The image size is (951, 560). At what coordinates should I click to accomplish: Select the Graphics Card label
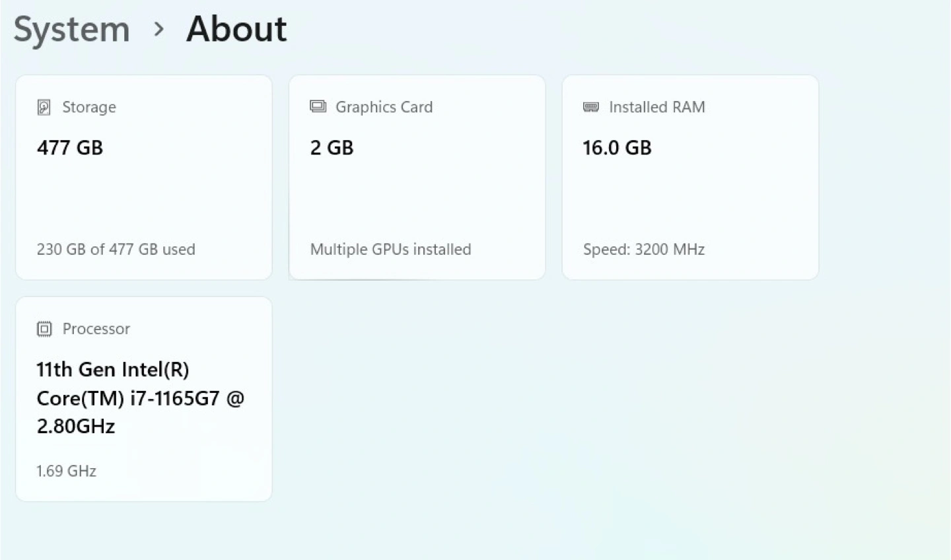pos(384,107)
